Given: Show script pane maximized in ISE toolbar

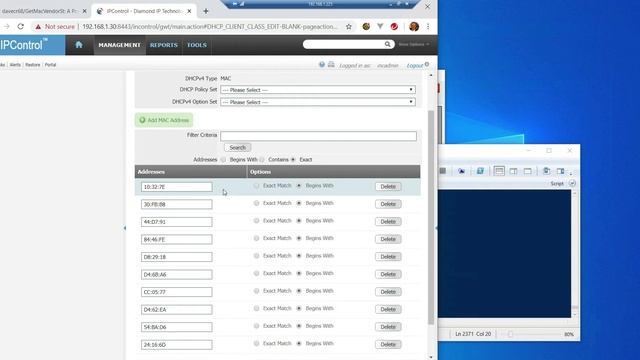Looking at the screenshot, I should coord(528,171).
